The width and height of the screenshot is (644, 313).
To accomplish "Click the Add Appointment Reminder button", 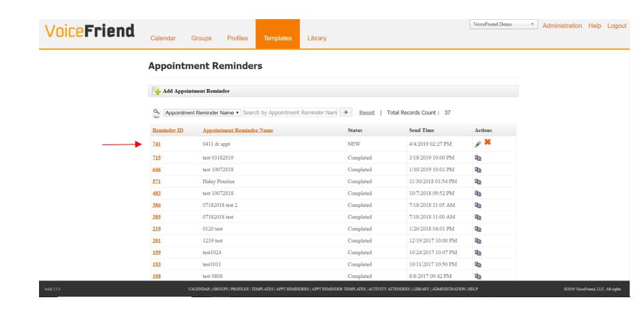I will tap(333, 91).
